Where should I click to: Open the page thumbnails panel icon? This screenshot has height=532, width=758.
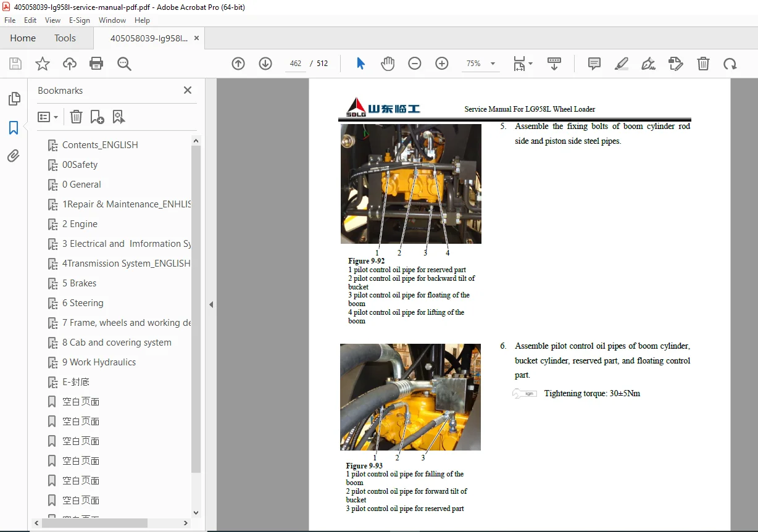(x=14, y=99)
